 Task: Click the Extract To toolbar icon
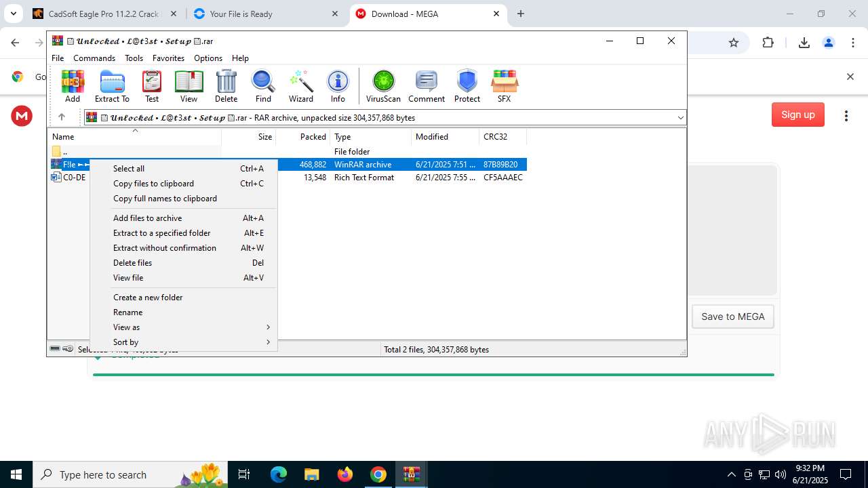[112, 86]
